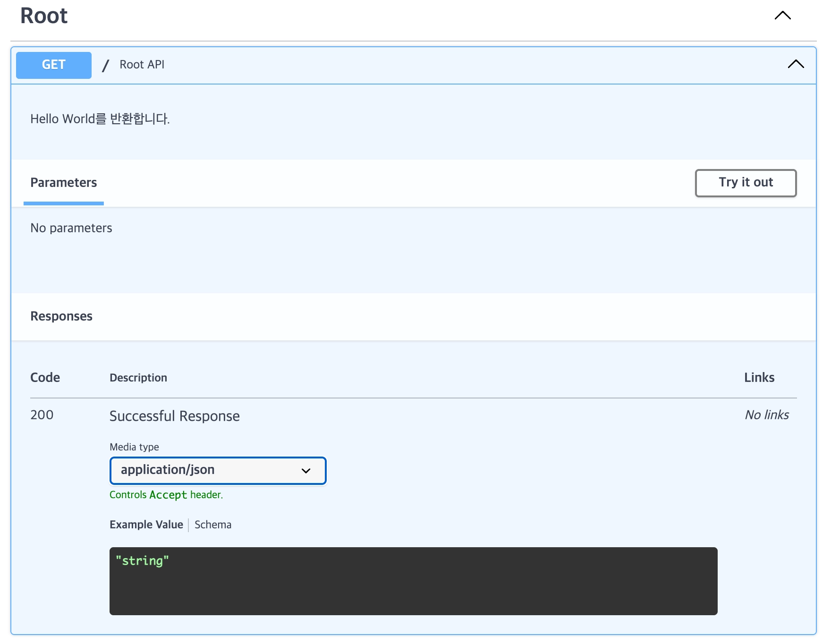Select the Example Value tab
Screen dimensions: 831x644
pos(146,525)
